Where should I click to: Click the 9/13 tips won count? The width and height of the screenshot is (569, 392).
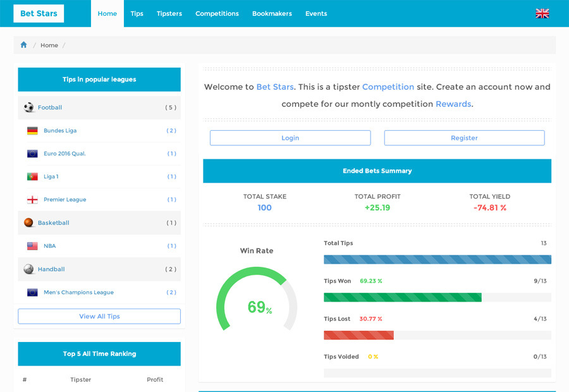tap(540, 281)
